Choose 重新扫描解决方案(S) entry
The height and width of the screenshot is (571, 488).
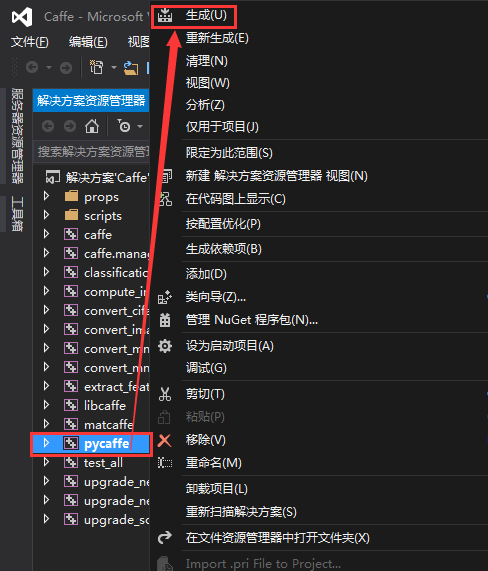point(241,512)
